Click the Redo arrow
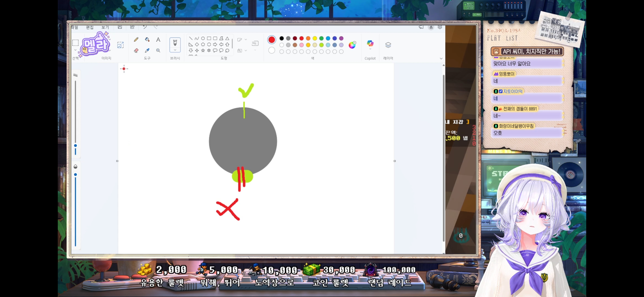The image size is (644, 297). (x=155, y=27)
